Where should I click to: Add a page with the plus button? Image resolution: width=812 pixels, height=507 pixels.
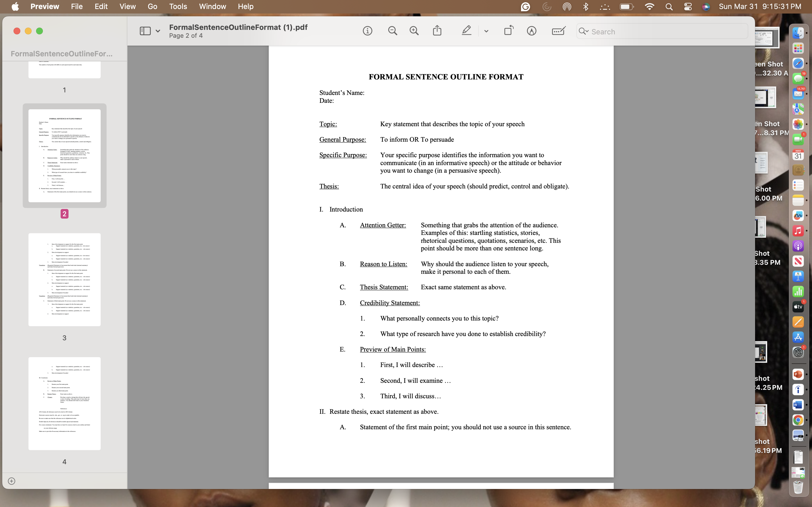(x=12, y=481)
